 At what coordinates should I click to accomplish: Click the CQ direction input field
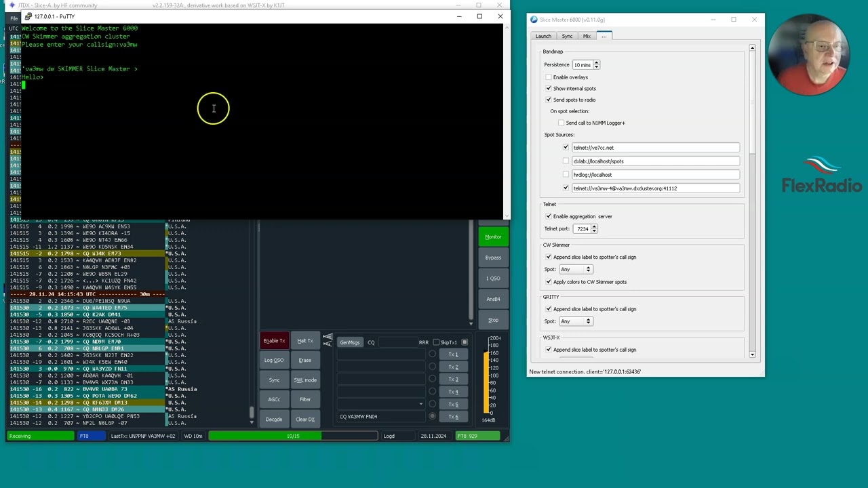397,342
